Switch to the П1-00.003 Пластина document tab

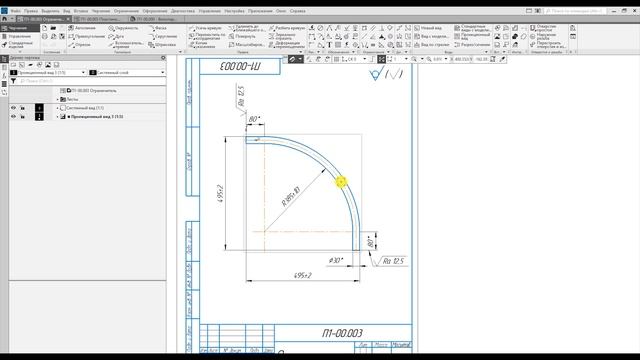tap(100, 19)
